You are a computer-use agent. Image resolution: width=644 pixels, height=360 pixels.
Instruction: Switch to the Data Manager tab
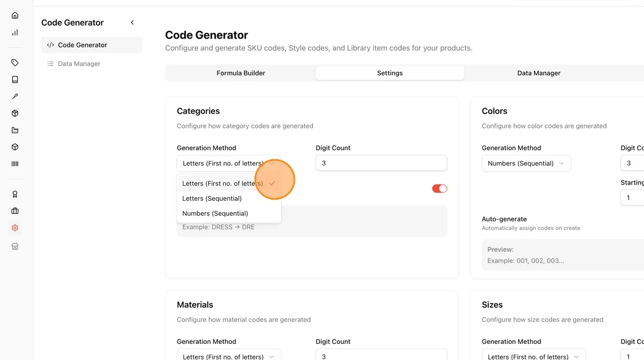[x=538, y=73]
